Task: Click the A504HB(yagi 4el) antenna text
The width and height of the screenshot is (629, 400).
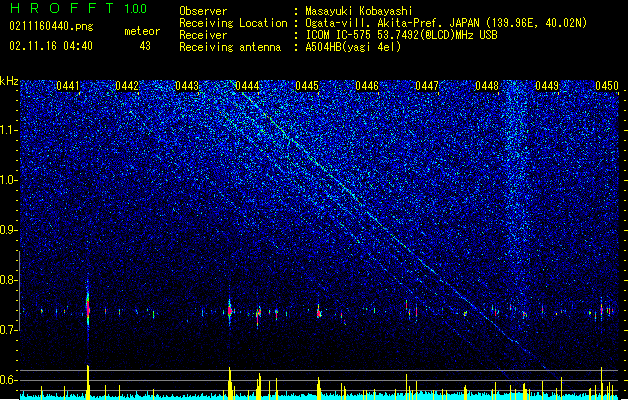Action: click(x=353, y=47)
